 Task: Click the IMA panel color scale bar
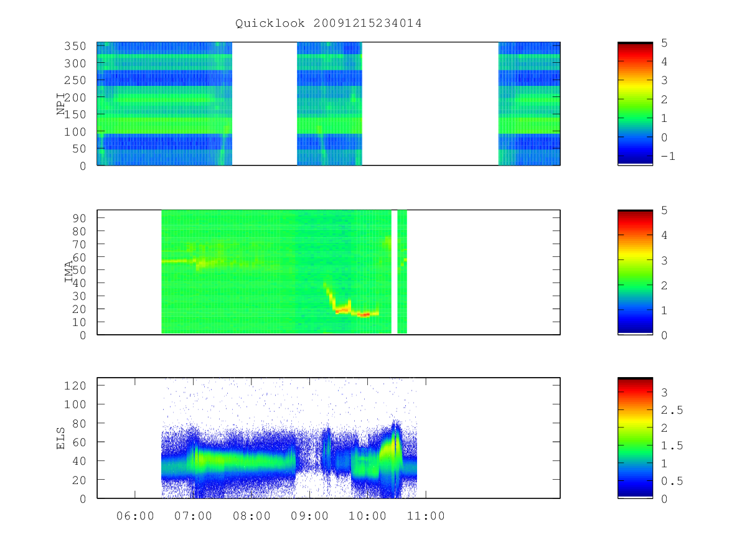click(635, 272)
